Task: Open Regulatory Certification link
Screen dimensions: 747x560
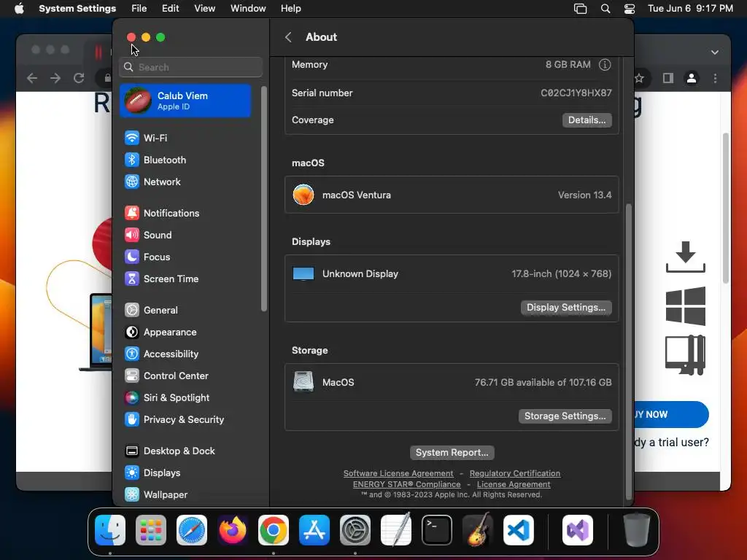Action: (x=515, y=473)
